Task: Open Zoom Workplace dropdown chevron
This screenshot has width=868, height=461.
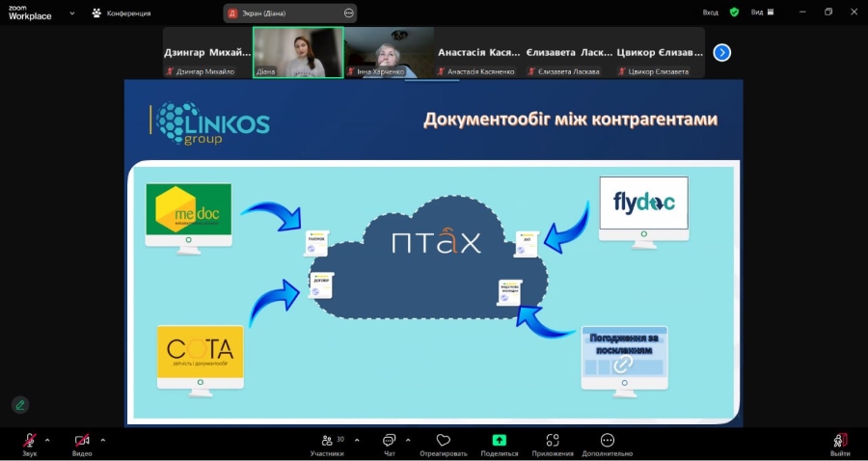Action: tap(72, 13)
